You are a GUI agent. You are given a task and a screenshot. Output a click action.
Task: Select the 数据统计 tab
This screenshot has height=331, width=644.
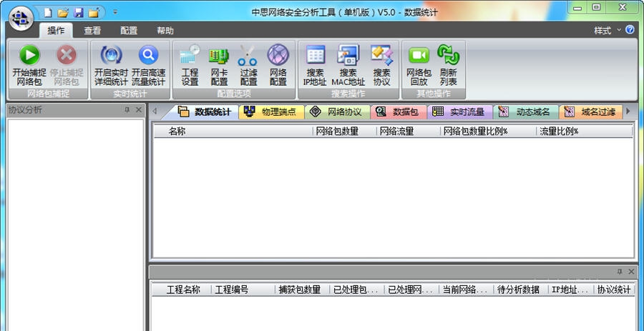[x=204, y=112]
